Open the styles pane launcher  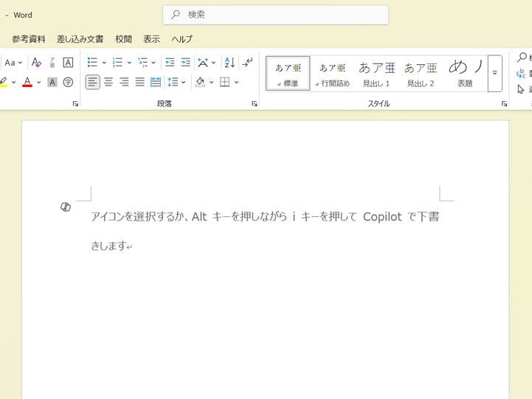click(x=504, y=104)
